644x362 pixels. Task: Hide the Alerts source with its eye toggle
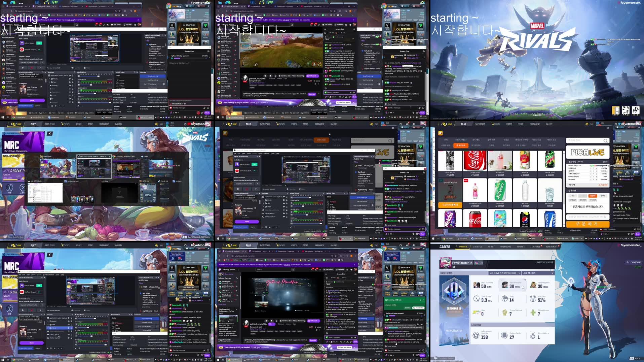coord(69,328)
